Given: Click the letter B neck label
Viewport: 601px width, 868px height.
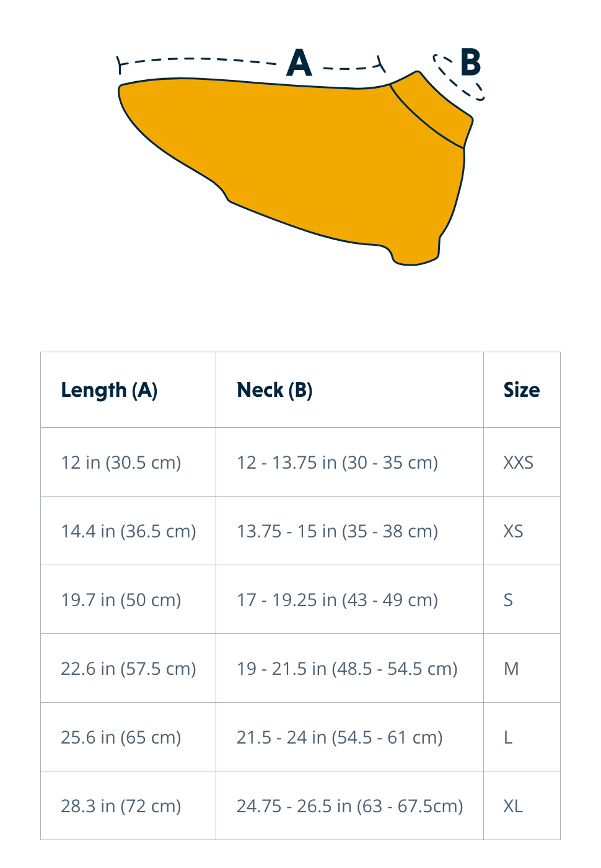Looking at the screenshot, I should click(471, 63).
